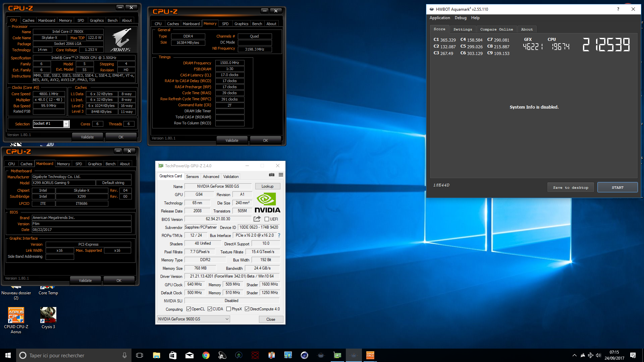Open the Socket #1 selection dropdown

point(51,124)
